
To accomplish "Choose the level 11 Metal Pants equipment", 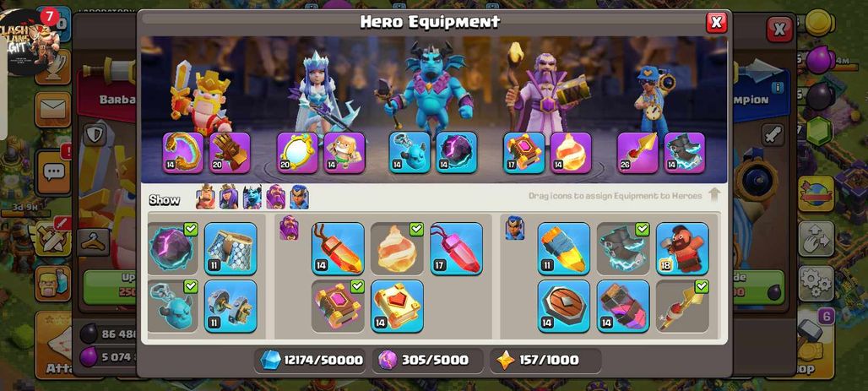I will click(231, 248).
